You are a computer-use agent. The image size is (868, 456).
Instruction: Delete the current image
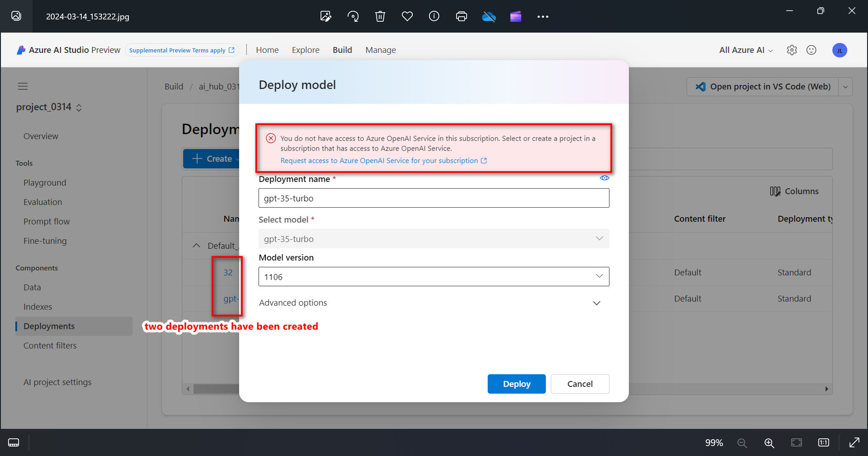point(380,16)
